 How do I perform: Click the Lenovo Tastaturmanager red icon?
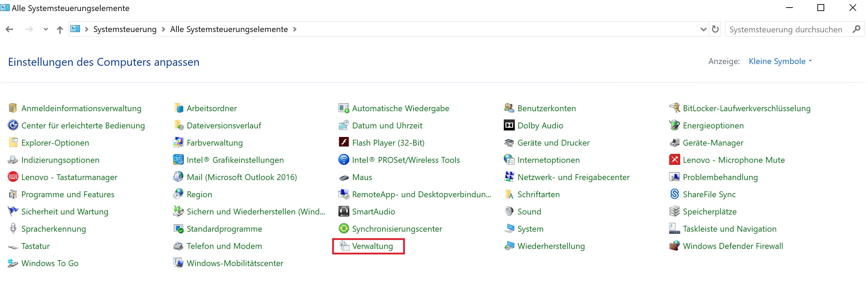pos(13,177)
